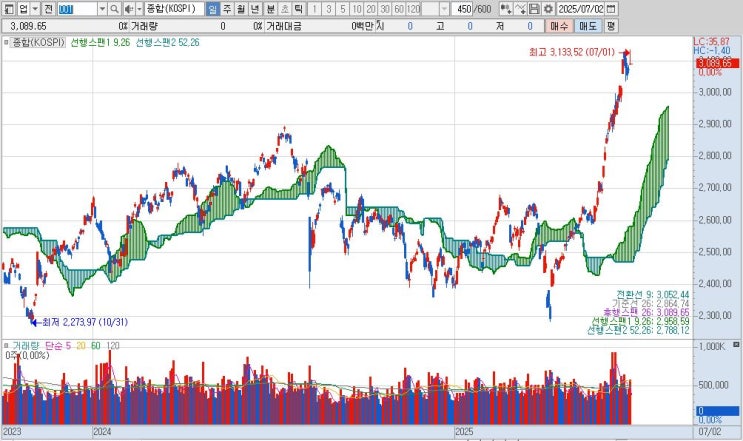The image size is (743, 441).
Task: Open the 업 market type dropdown arrow
Action: coord(35,9)
